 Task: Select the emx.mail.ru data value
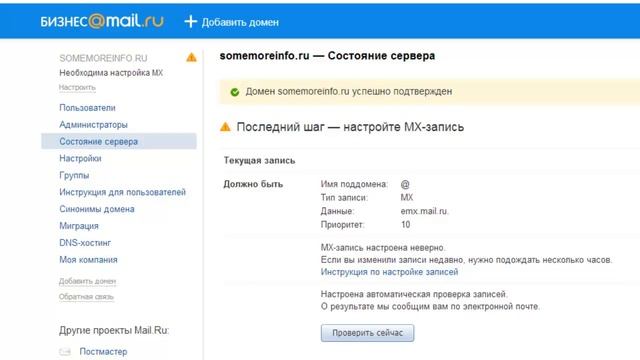pos(424,211)
